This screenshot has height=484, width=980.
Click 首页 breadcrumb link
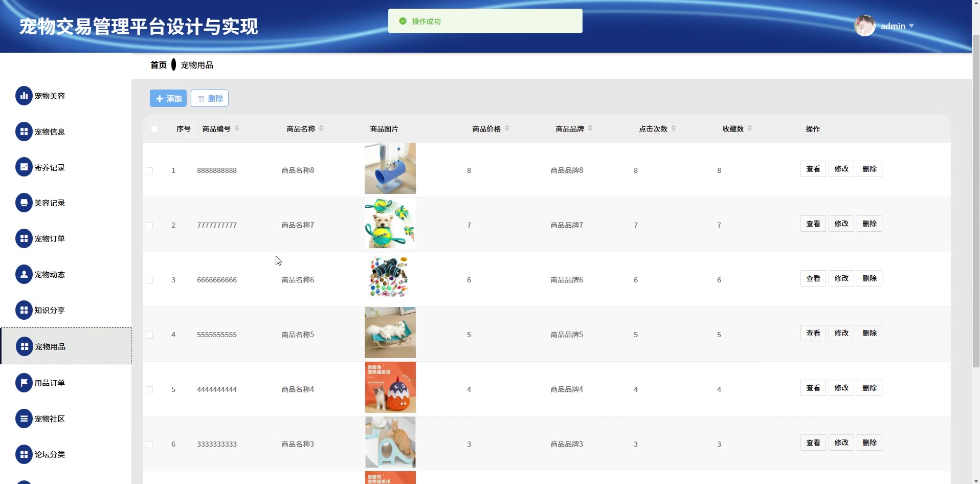tap(159, 65)
